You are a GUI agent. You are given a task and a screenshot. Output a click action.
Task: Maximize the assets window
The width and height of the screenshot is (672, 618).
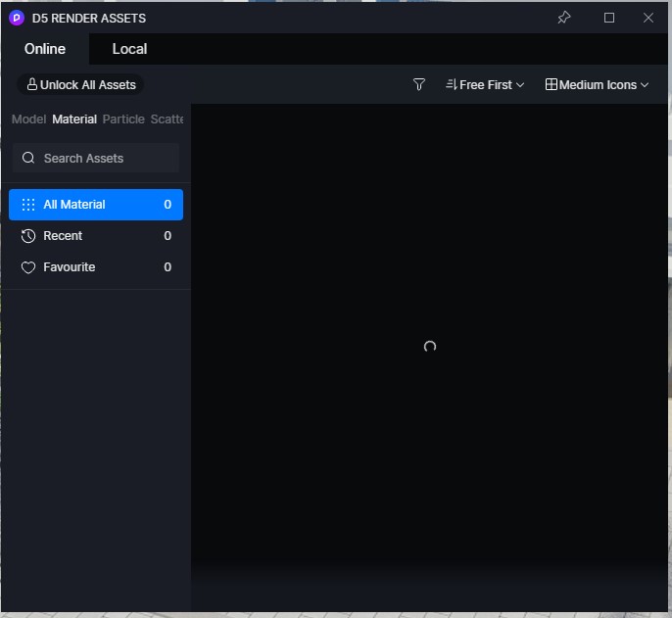click(x=609, y=18)
